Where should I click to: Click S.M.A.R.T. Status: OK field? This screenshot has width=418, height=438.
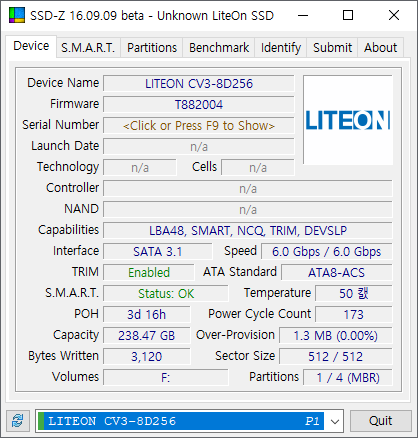click(x=166, y=294)
